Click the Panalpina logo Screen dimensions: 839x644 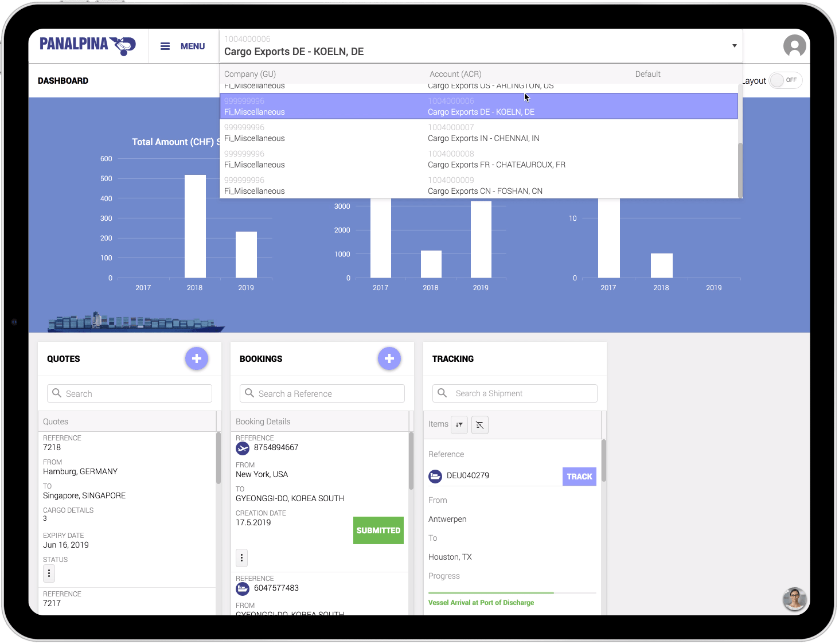(88, 45)
